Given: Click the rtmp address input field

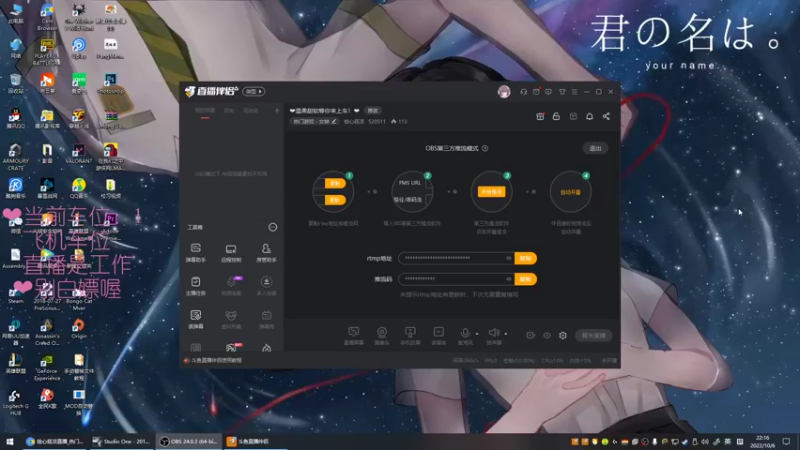Looking at the screenshot, I should pos(456,258).
